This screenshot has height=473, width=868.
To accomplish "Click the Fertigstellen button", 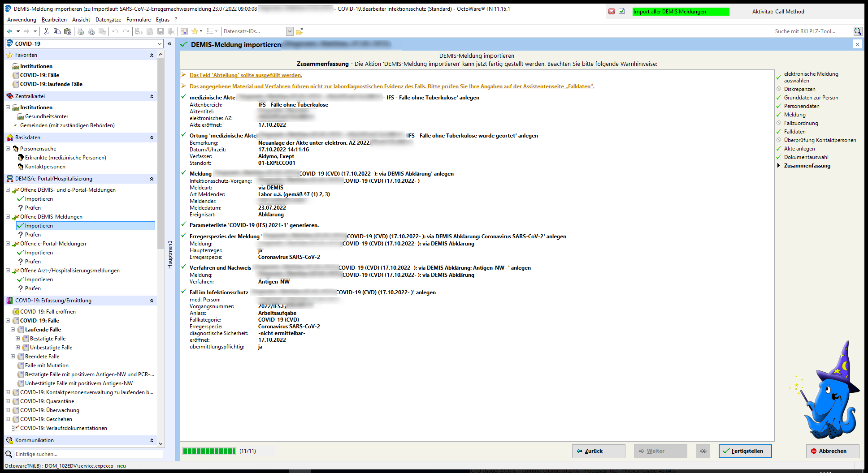I will coord(745,451).
